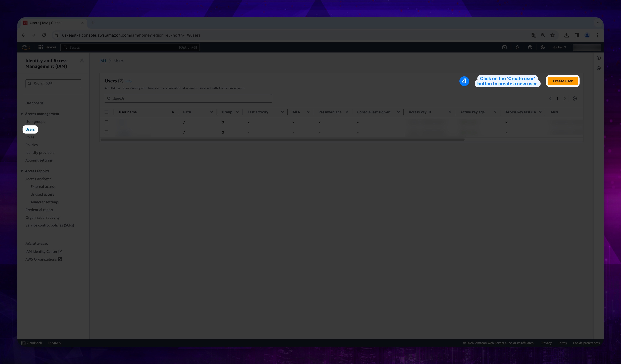Click the Create user button
621x364 pixels.
tap(563, 81)
